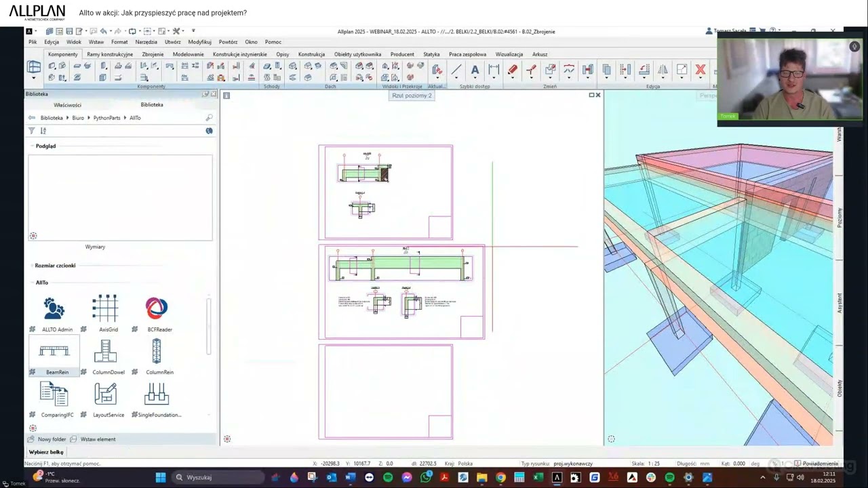Select the Text tool with letter A
This screenshot has width=868, height=488.
(x=475, y=70)
